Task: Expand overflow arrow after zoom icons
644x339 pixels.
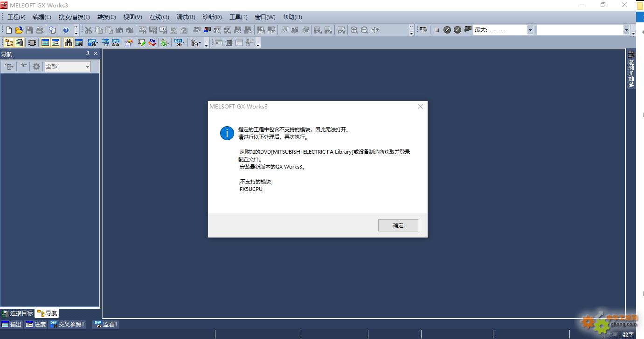Action: click(411, 30)
